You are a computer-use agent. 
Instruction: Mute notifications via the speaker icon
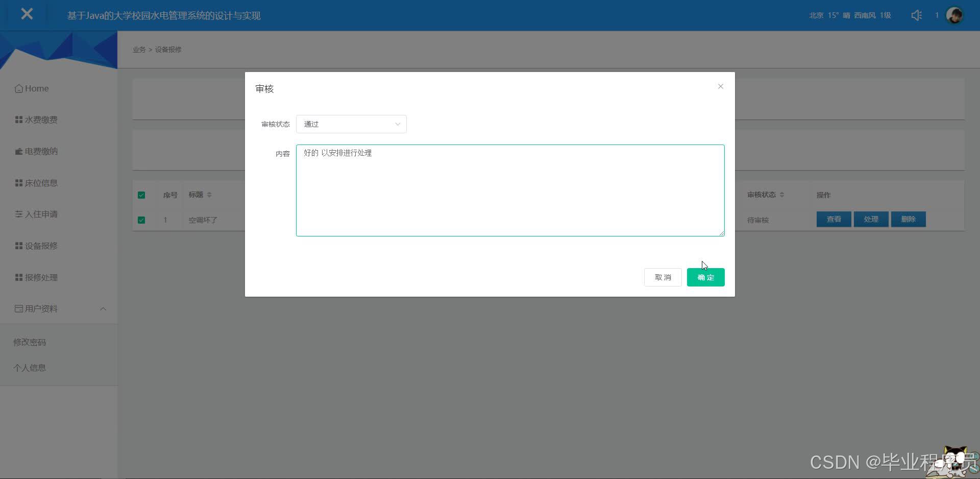pyautogui.click(x=916, y=15)
